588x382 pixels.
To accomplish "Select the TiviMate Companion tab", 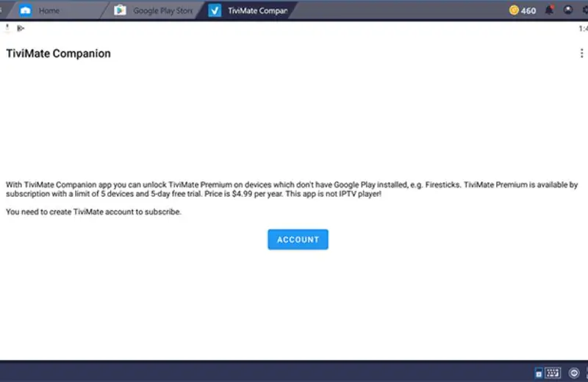I will [257, 11].
